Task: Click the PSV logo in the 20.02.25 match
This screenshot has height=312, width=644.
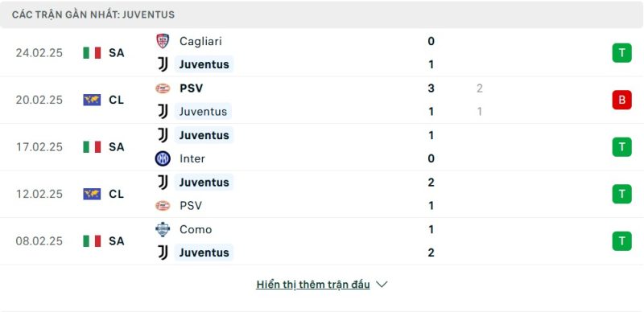Action: tap(163, 88)
